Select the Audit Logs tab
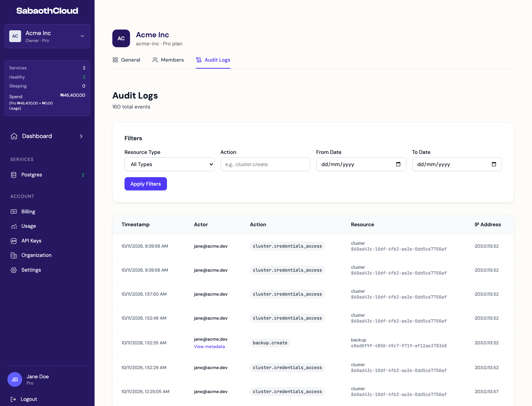532x406 pixels. pos(213,60)
